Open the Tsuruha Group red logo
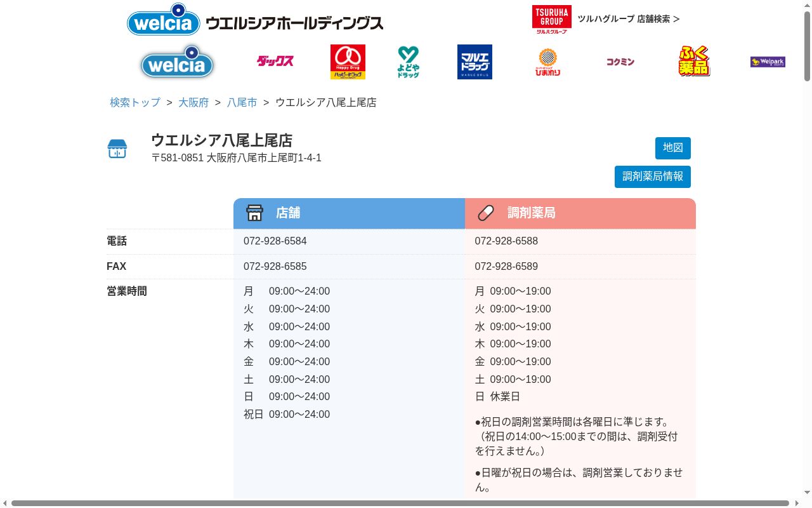Viewport: 812px width, 508px height. pyautogui.click(x=551, y=19)
